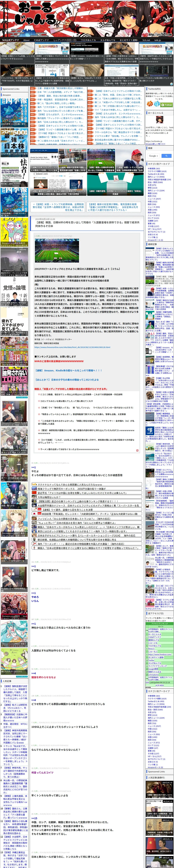Open the Amazon欲しい物リスト link
This screenshot has width=174, height=868.
pos(155,144)
